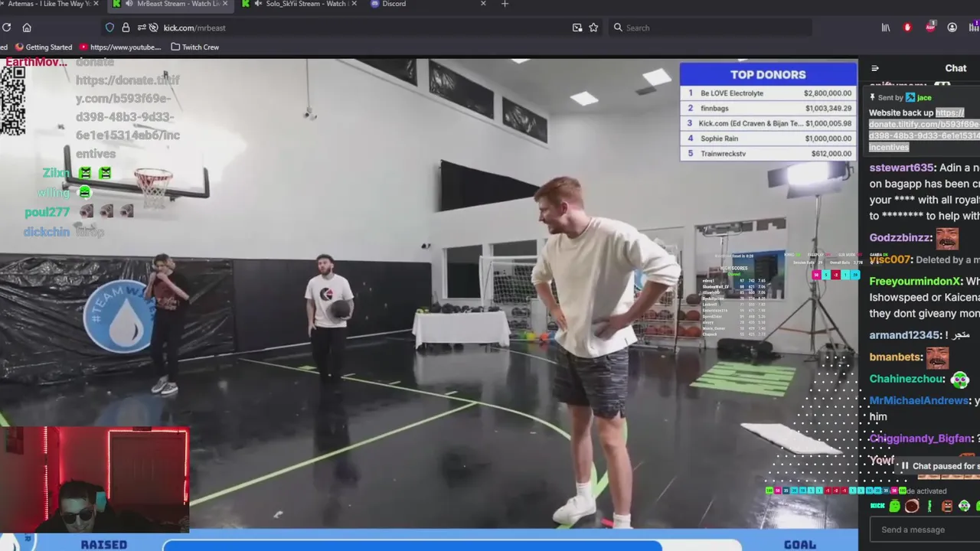This screenshot has height=551, width=980.
Task: Click the finnbags donor row
Action: point(768,109)
